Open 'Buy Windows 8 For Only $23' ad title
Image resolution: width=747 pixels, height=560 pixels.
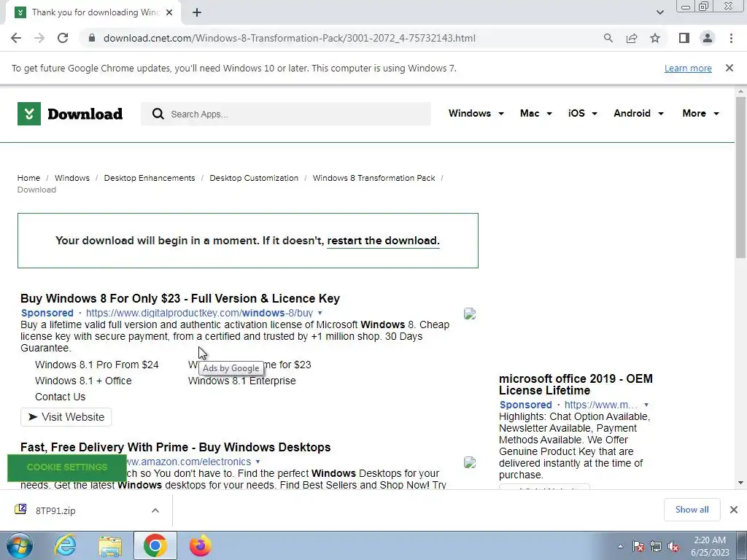(x=180, y=298)
